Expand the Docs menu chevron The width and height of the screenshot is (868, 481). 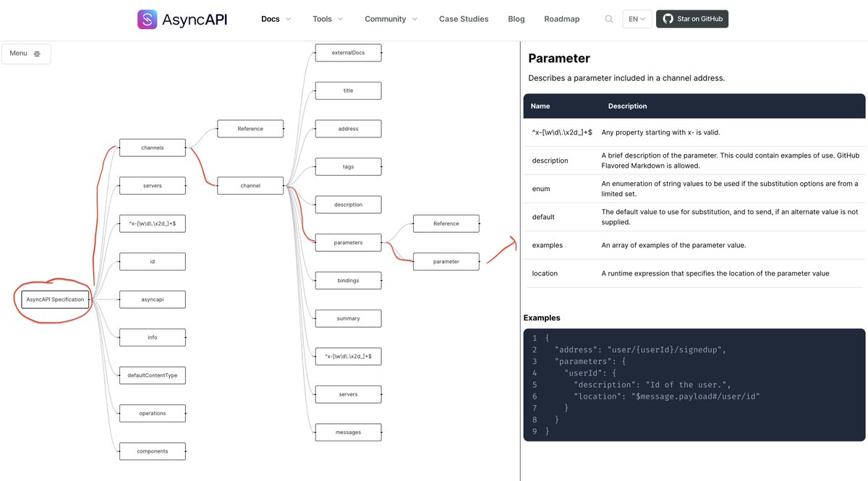[289, 19]
